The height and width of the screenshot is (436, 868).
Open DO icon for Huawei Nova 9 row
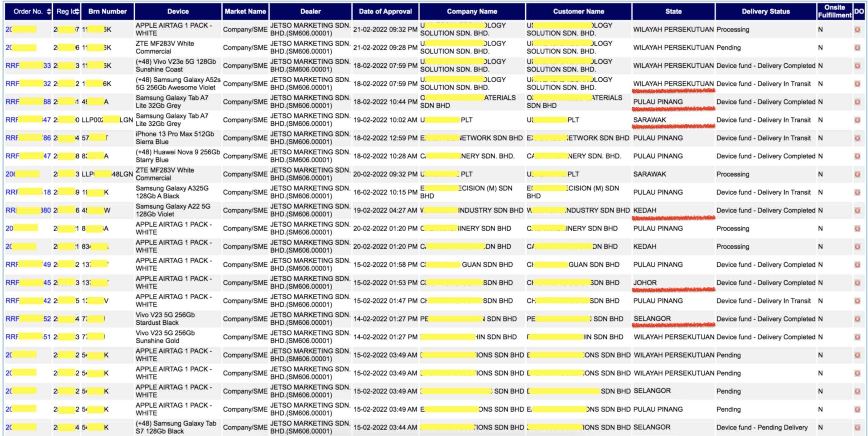(857, 156)
